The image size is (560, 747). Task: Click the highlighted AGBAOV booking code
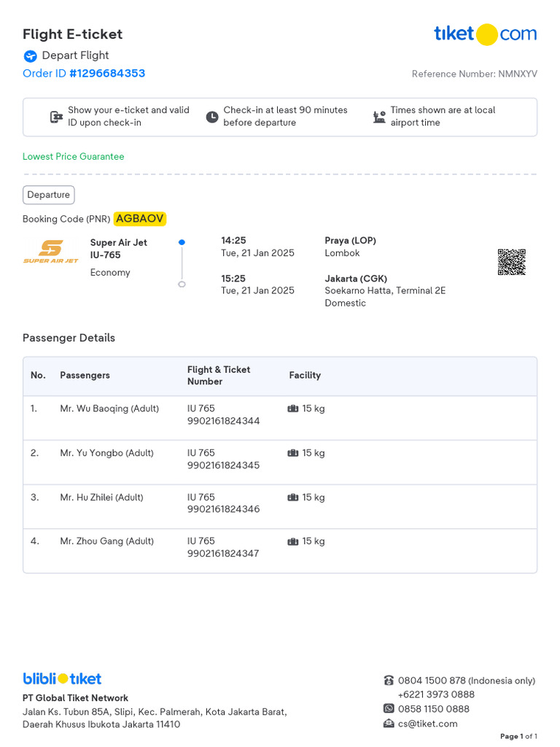click(x=139, y=219)
